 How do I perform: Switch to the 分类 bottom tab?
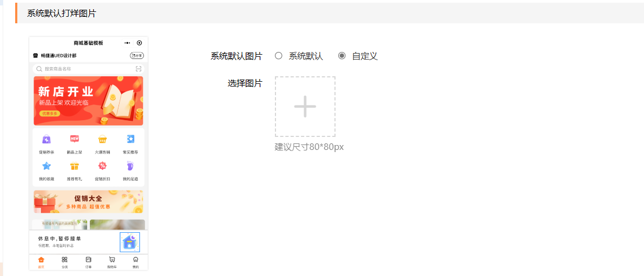[64, 261]
